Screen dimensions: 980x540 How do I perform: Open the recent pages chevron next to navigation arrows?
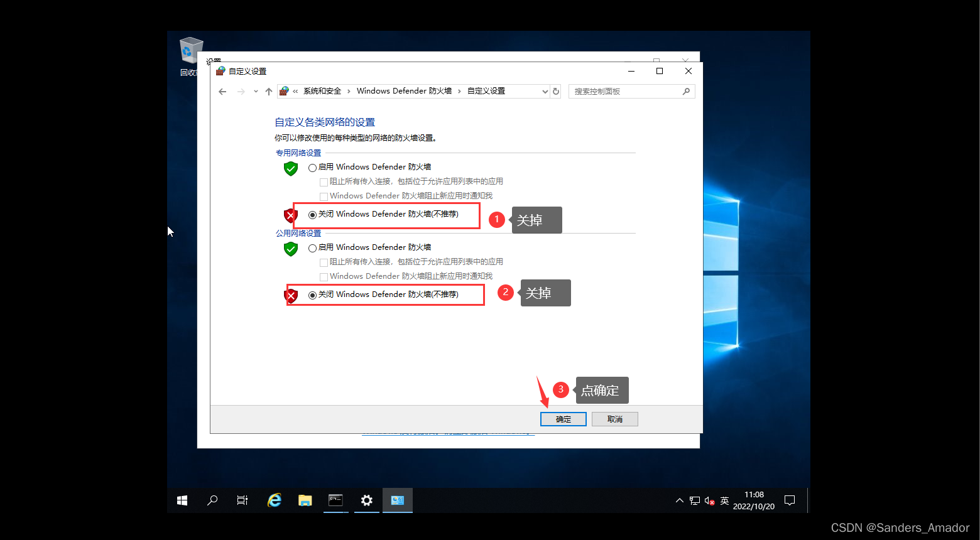[255, 91]
